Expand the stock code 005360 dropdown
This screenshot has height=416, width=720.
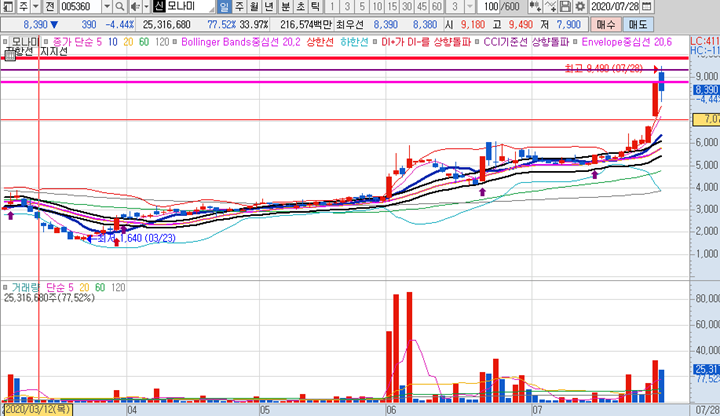tap(107, 6)
